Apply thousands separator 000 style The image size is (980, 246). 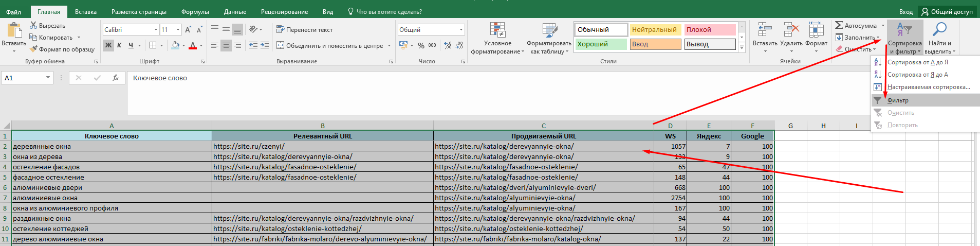tap(432, 45)
